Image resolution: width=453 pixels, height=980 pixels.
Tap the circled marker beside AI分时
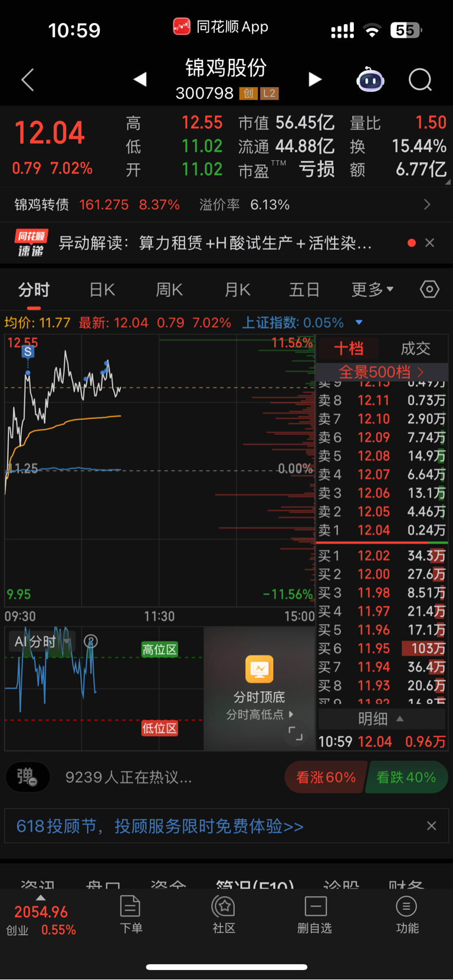click(x=90, y=641)
